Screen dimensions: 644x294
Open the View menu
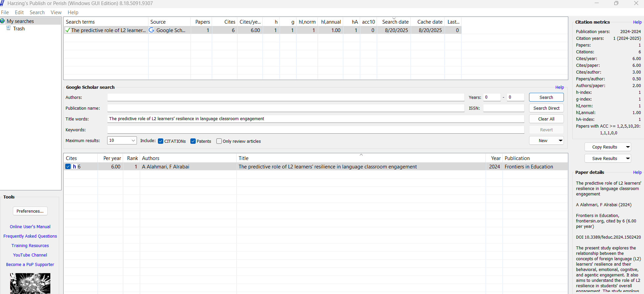point(56,12)
